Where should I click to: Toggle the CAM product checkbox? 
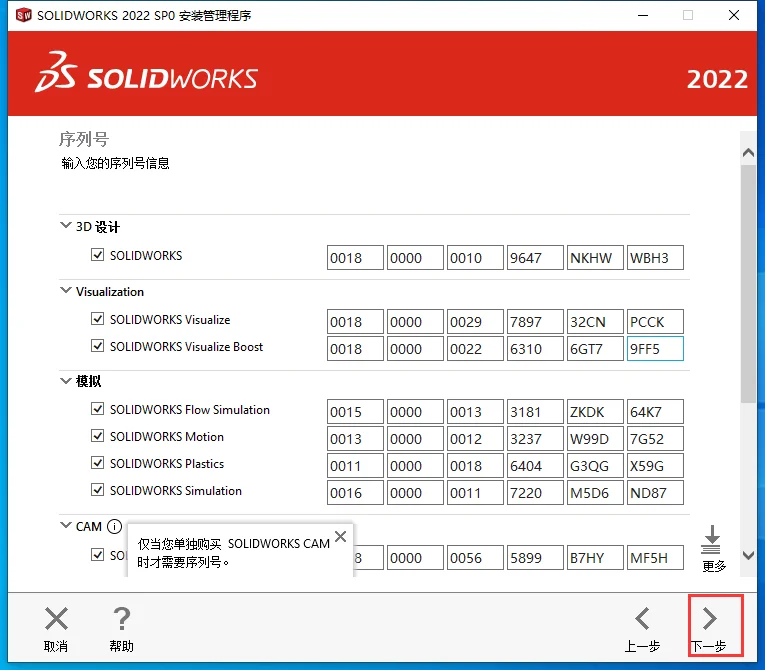(x=98, y=555)
